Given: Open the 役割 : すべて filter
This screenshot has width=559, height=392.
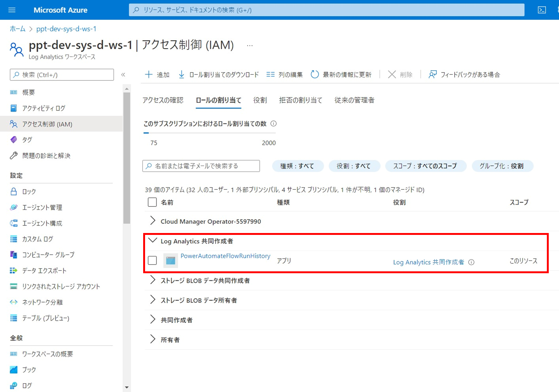Looking at the screenshot, I should click(354, 166).
